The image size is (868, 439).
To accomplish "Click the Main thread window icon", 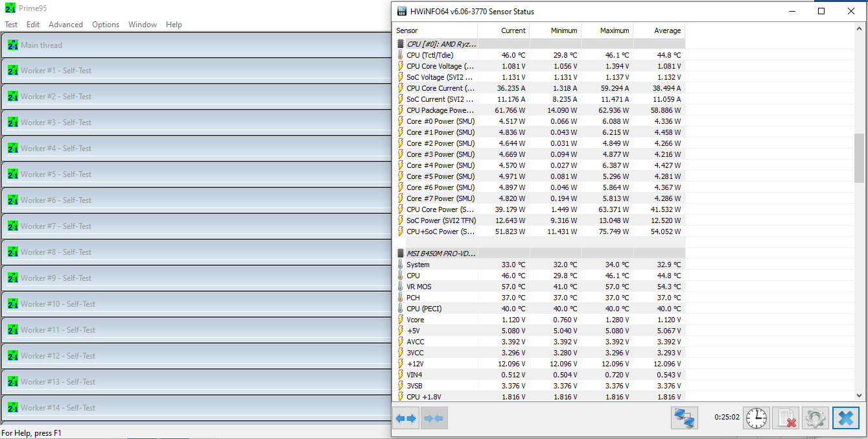I will coord(13,45).
